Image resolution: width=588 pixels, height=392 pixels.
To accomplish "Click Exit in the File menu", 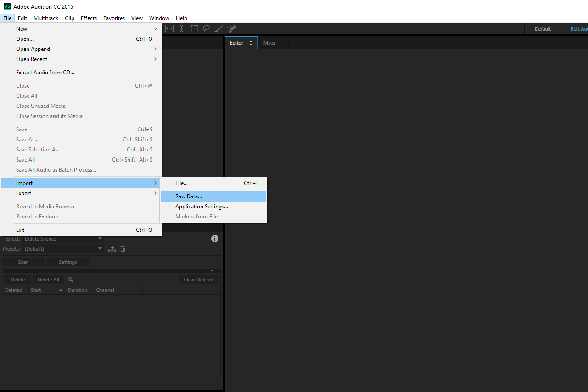I will (x=82, y=230).
